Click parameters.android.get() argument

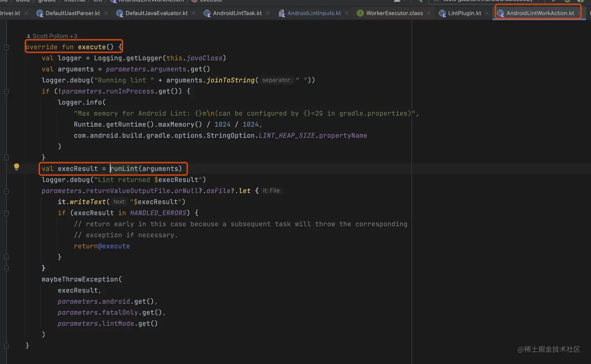click(106, 301)
